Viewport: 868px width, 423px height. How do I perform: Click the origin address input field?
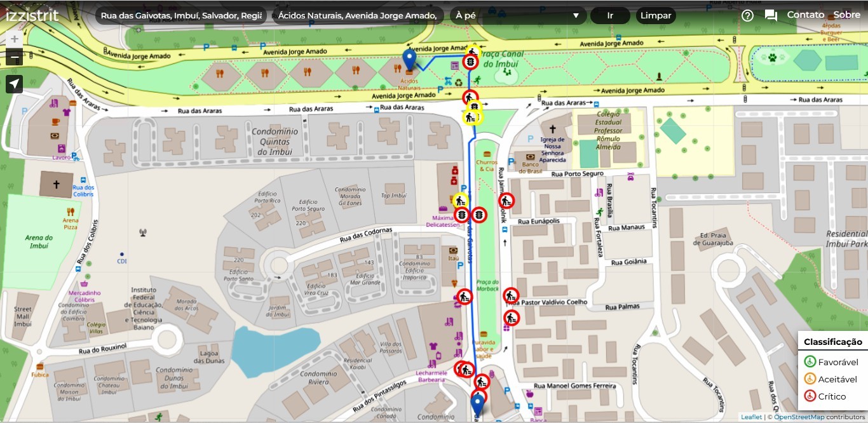181,16
